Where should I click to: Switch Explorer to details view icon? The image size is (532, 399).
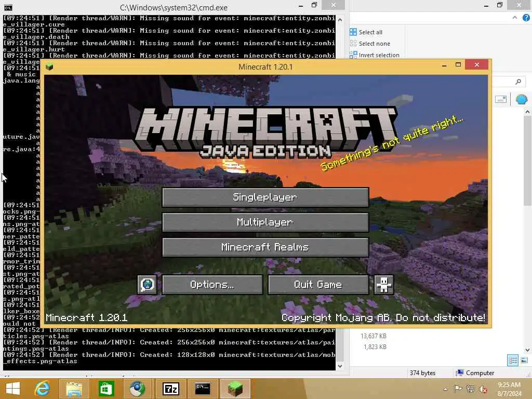coord(513,360)
